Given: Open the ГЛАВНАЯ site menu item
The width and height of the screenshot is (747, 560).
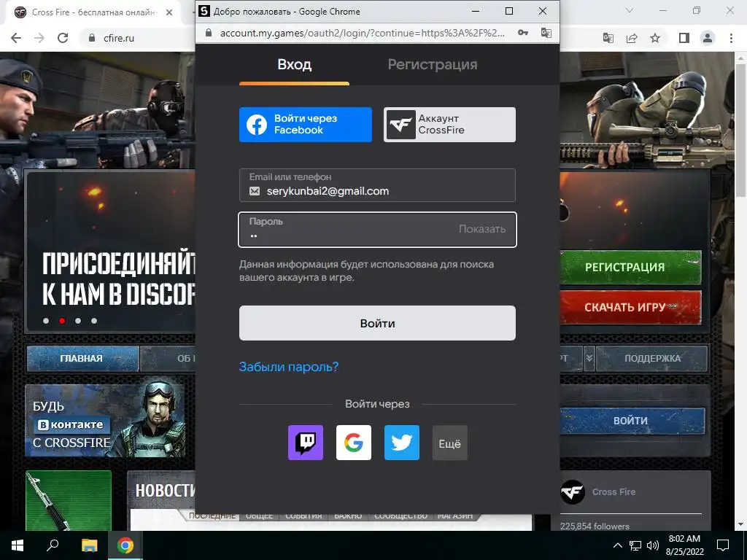Looking at the screenshot, I should pos(82,359).
